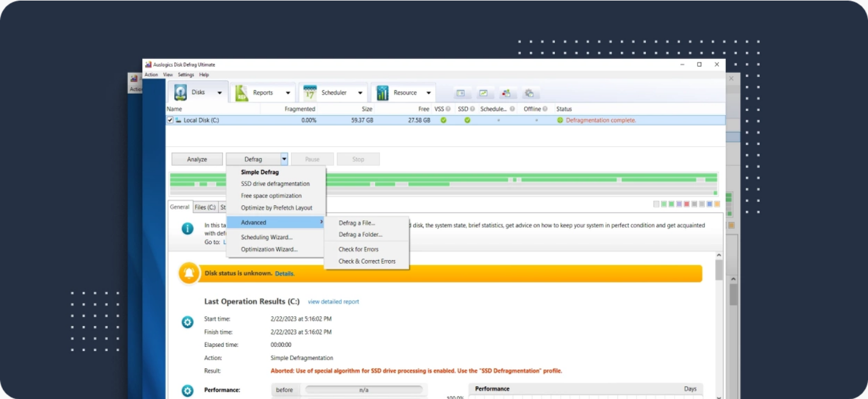
Task: Uncheck the Local Disk (C:) checkbox
Action: 170,120
